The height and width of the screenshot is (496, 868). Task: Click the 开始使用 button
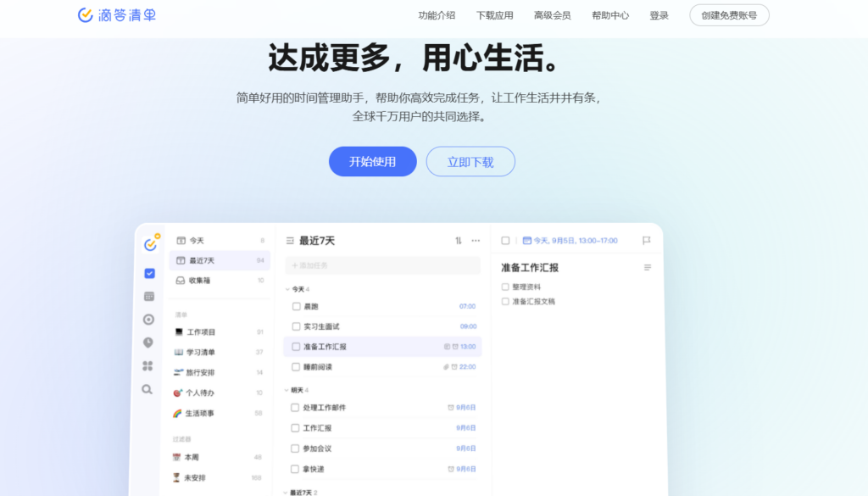[372, 161]
